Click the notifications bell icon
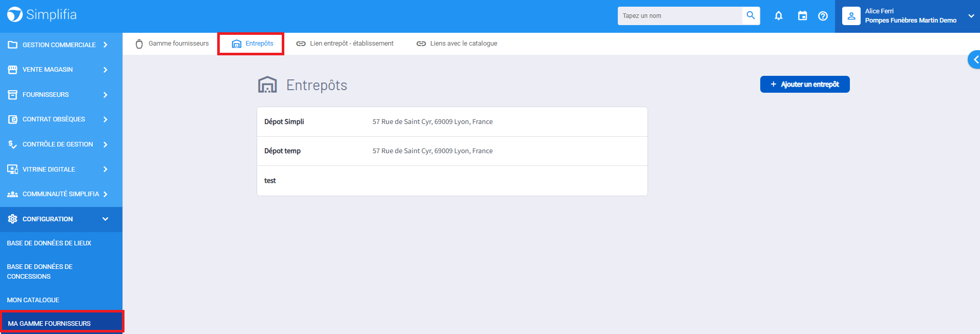 pos(778,16)
